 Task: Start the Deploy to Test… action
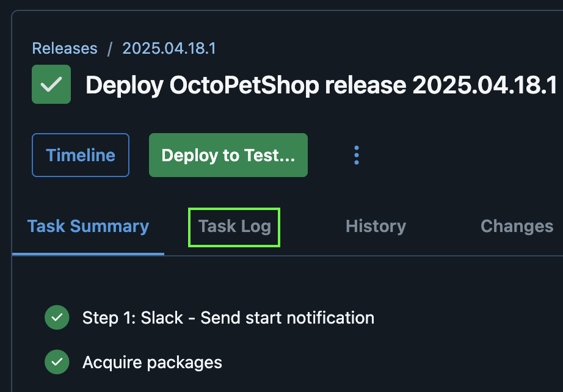pyautogui.click(x=228, y=155)
